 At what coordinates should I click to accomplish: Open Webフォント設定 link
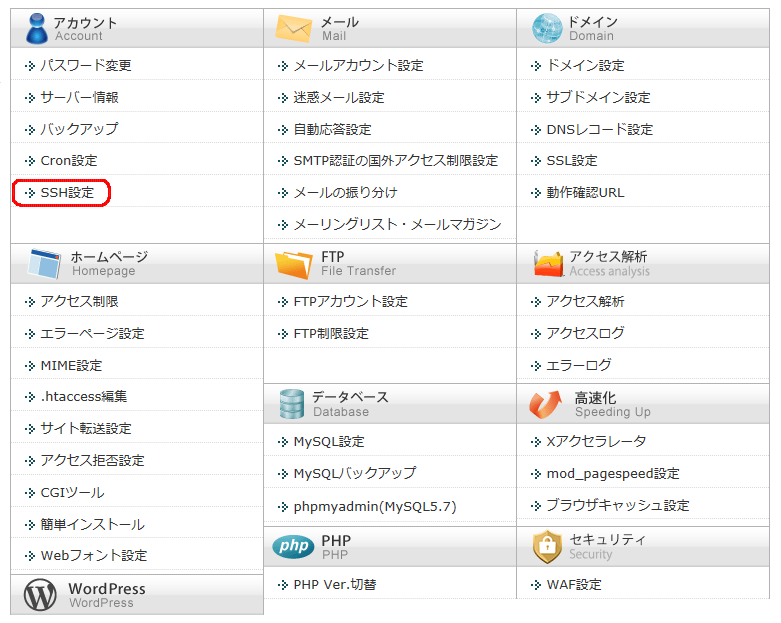pos(94,555)
